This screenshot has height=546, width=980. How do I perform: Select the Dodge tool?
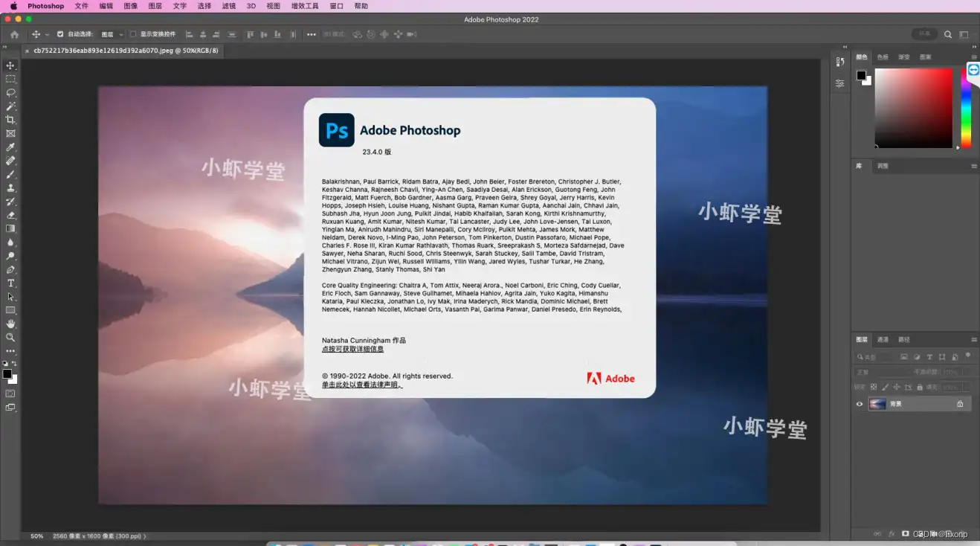pos(10,256)
